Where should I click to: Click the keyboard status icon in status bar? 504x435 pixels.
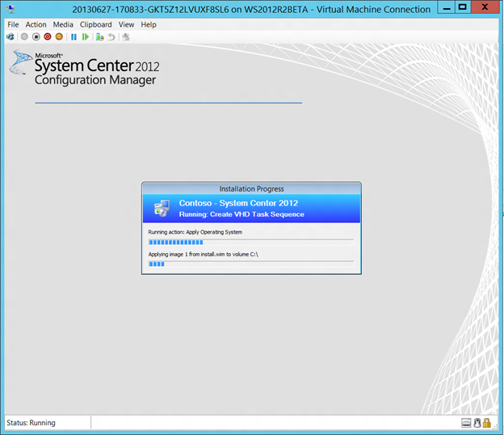click(466, 423)
